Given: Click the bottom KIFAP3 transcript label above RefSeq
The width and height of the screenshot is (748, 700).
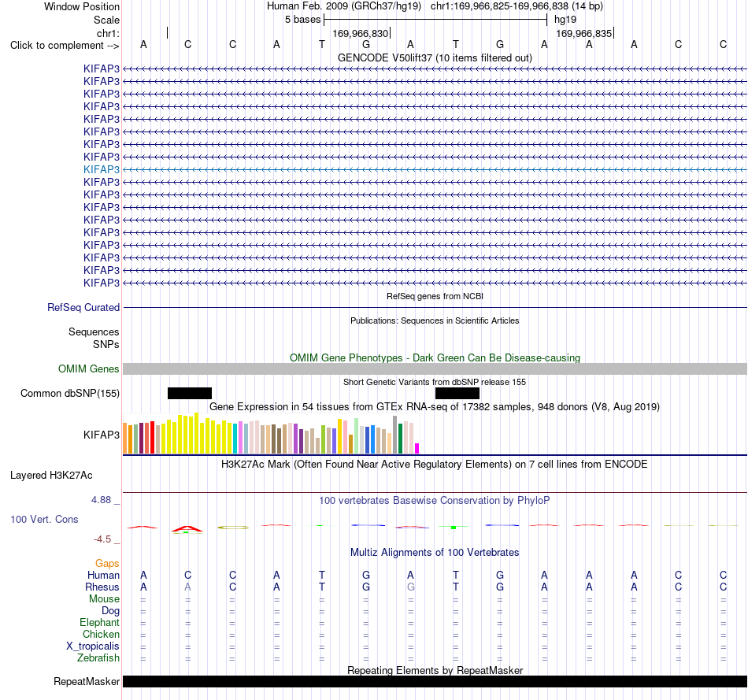Looking at the screenshot, I should click(x=101, y=283).
